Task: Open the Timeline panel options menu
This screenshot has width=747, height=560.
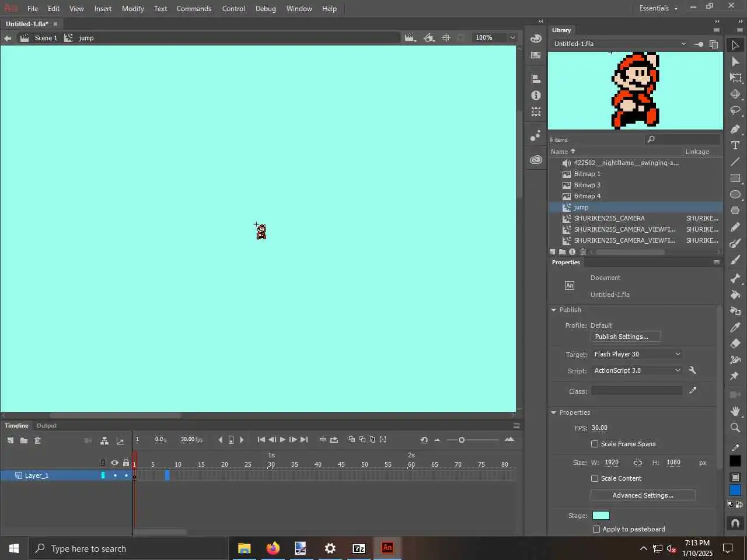Action: (x=516, y=426)
